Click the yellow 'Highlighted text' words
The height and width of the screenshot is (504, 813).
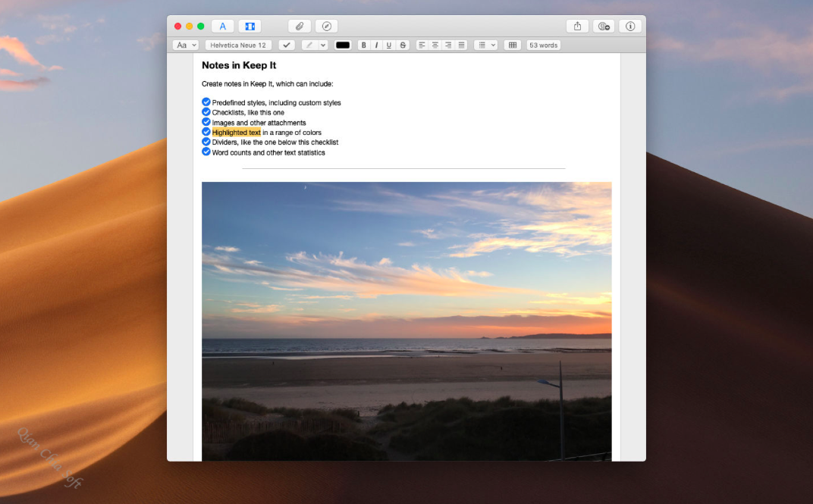(x=237, y=133)
